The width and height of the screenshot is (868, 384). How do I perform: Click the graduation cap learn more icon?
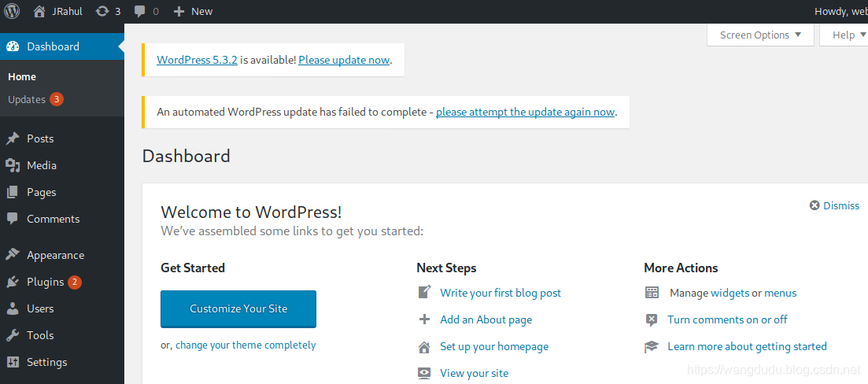[x=652, y=346]
